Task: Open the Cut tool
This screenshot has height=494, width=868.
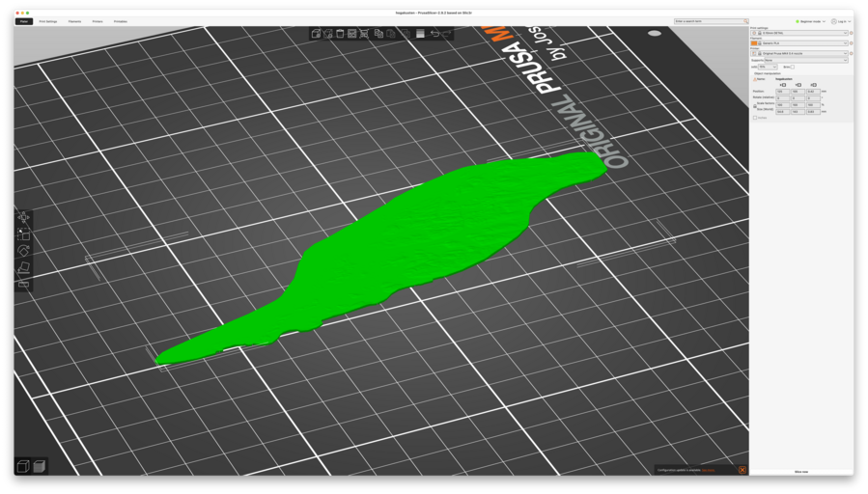Action: [x=24, y=284]
